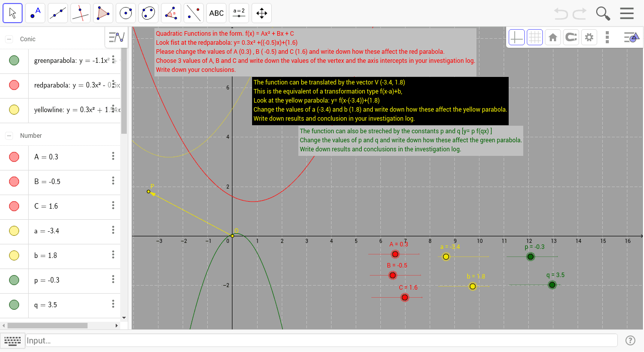
Task: Toggle visibility of p = -0.3
Action: pos(14,280)
